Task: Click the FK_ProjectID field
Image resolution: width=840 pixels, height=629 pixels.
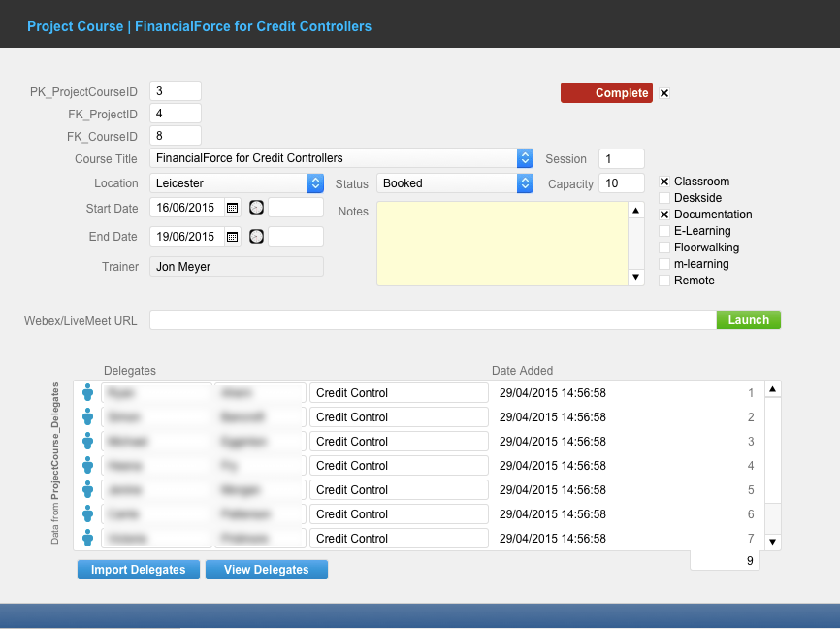Action: click(x=176, y=114)
